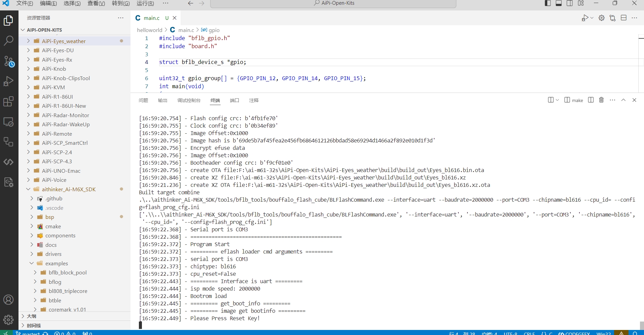Open the 运行(R) menu
The height and width of the screenshot is (335, 644).
[x=145, y=3]
